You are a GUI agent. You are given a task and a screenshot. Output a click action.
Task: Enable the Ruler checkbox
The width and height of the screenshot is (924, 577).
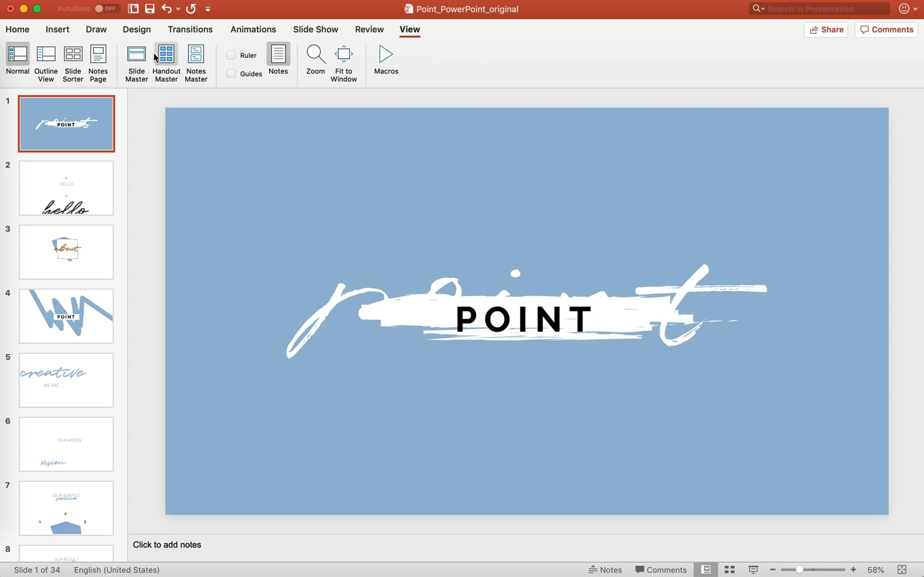(230, 54)
